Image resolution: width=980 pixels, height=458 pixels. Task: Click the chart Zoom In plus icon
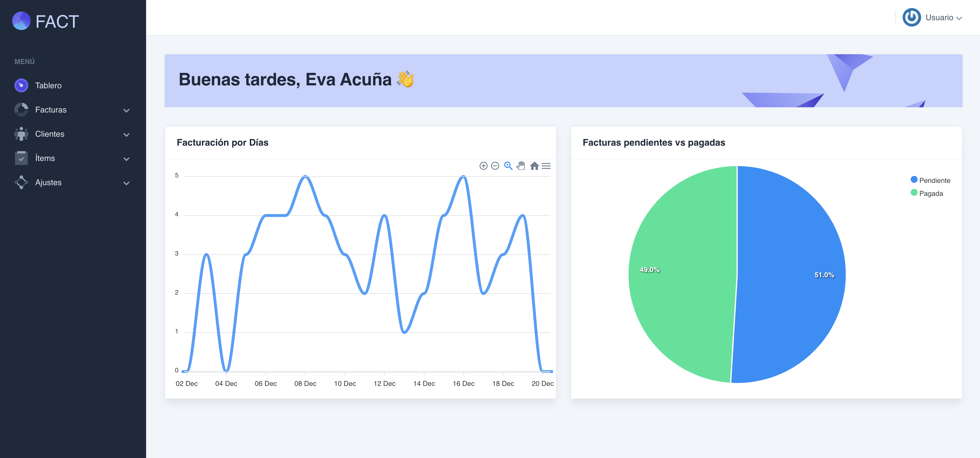(483, 166)
